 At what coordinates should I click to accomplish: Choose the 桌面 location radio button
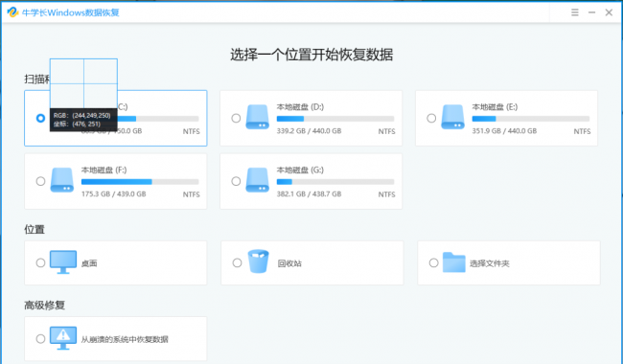[40, 262]
